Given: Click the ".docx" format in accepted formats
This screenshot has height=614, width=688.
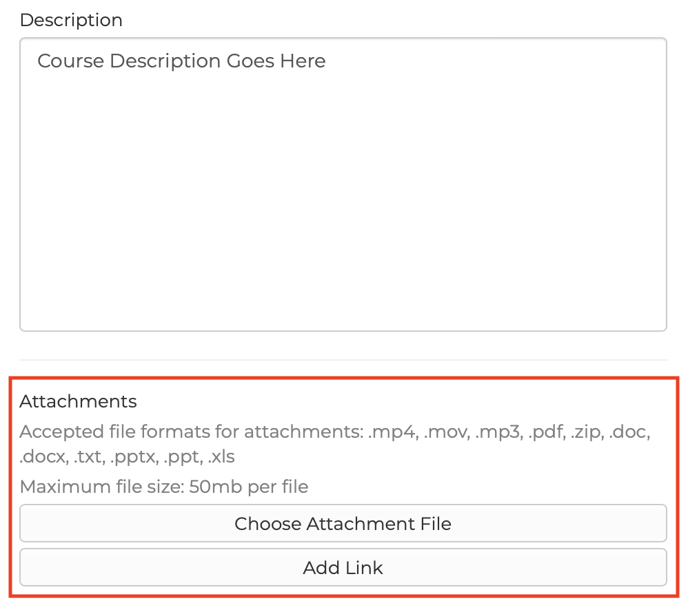Looking at the screenshot, I should tap(43, 457).
